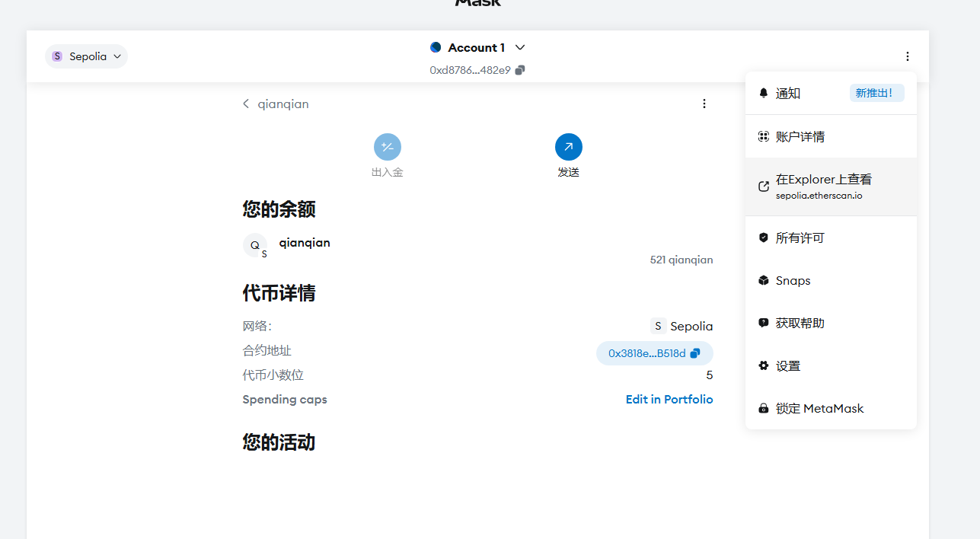
Task: Click the 代币详情 heading
Action: pyautogui.click(x=279, y=293)
